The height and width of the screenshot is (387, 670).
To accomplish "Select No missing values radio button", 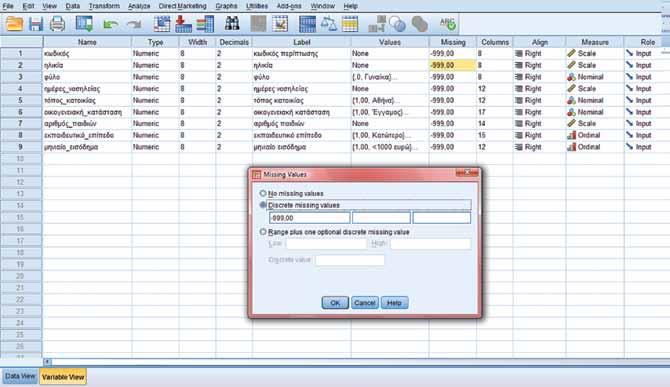I will (263, 194).
